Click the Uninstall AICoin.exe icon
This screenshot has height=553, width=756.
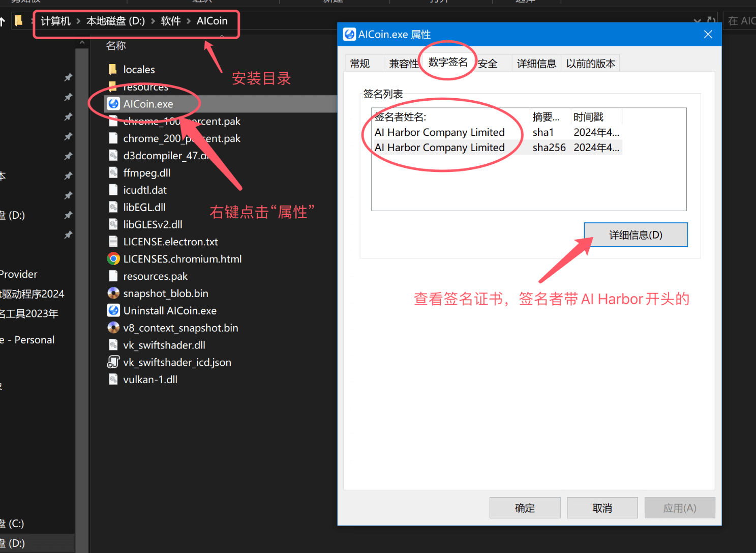click(113, 310)
